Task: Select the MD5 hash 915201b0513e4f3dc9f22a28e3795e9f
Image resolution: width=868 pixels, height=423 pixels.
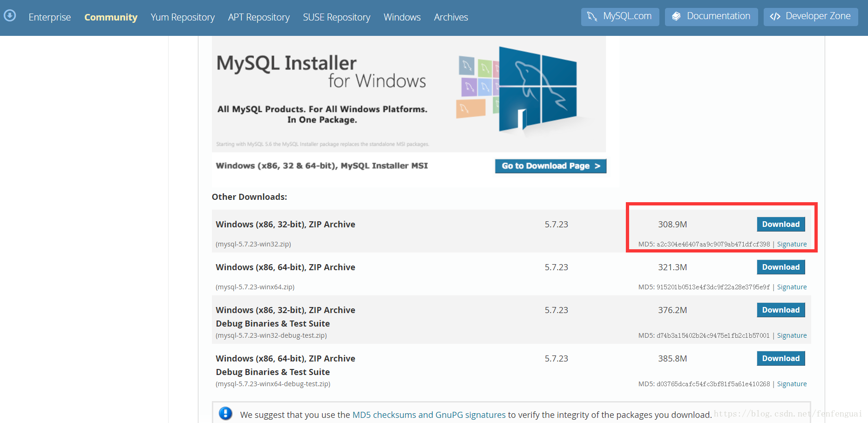Action: (713, 287)
